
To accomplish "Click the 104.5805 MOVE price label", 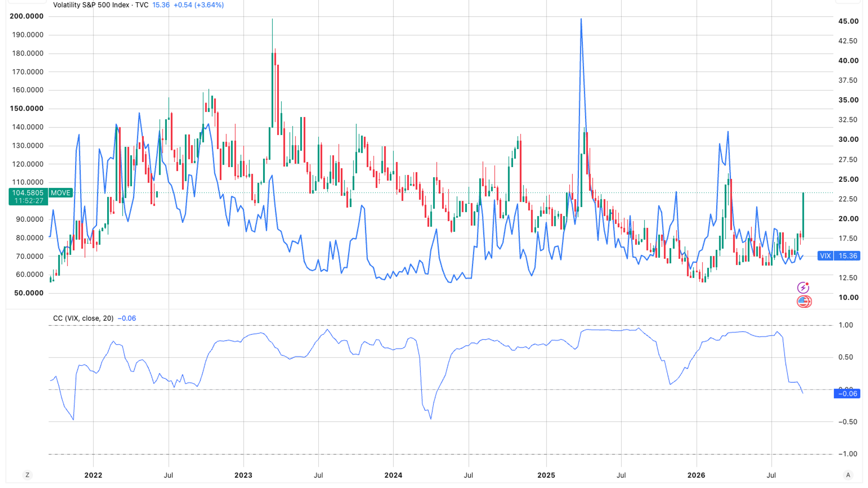I will (28, 193).
